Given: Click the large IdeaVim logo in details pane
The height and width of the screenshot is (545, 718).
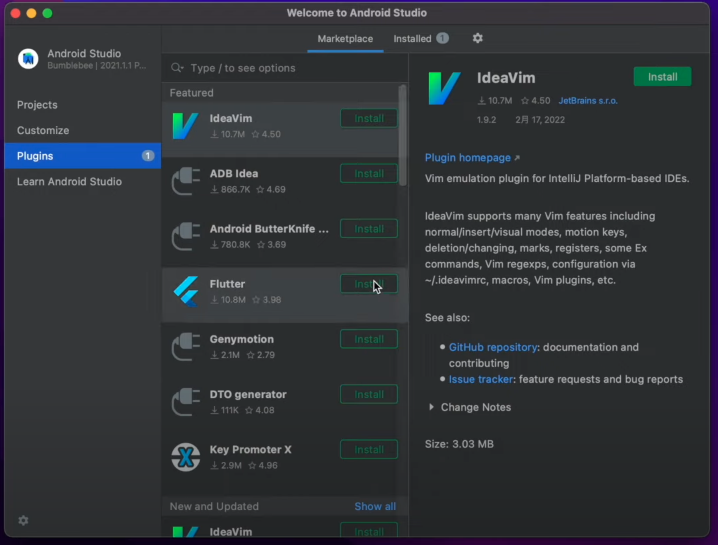Looking at the screenshot, I should [444, 88].
